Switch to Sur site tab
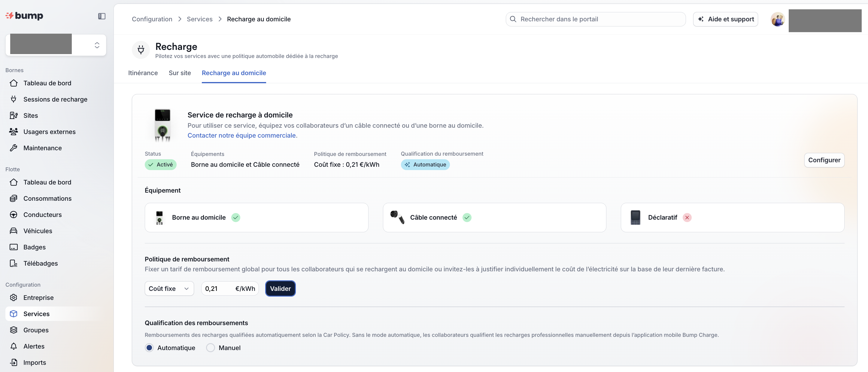The image size is (868, 372). click(x=180, y=73)
